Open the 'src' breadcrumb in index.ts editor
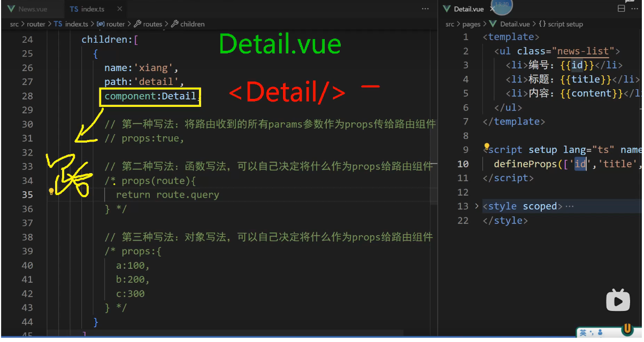Screen dimensions: 644x342 pyautogui.click(x=14, y=24)
